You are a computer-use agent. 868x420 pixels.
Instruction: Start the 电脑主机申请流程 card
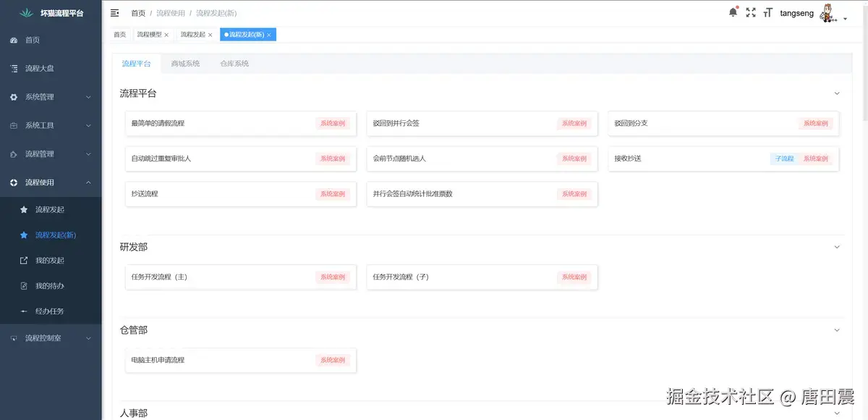click(241, 360)
